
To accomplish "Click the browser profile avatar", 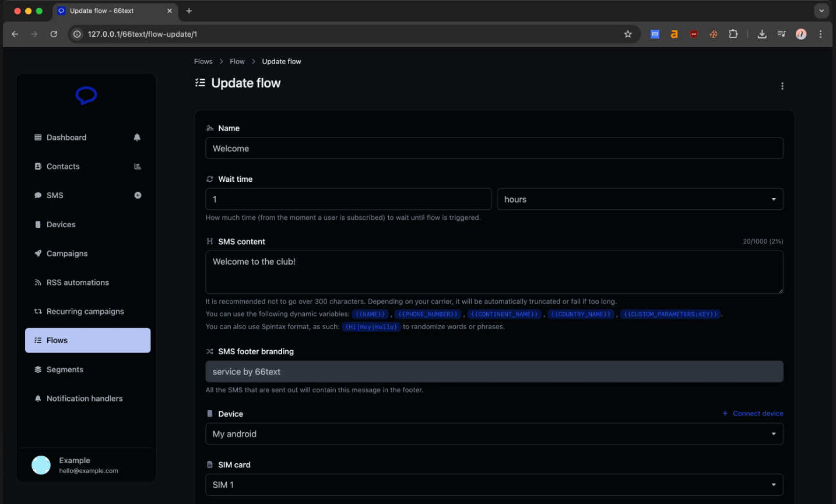I will coord(801,34).
